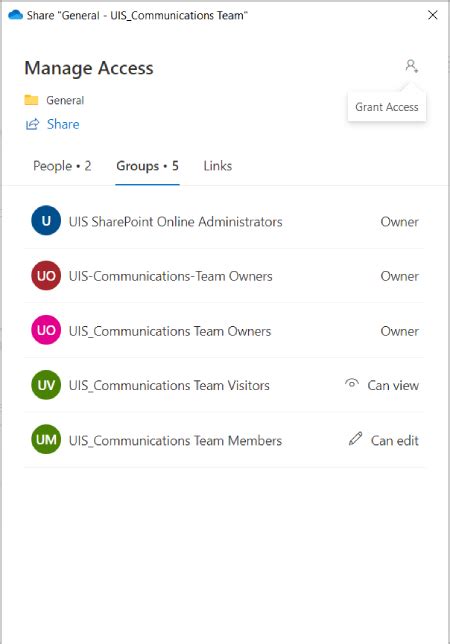
Task: Click the pencil icon beside Can edit
Action: tap(355, 439)
